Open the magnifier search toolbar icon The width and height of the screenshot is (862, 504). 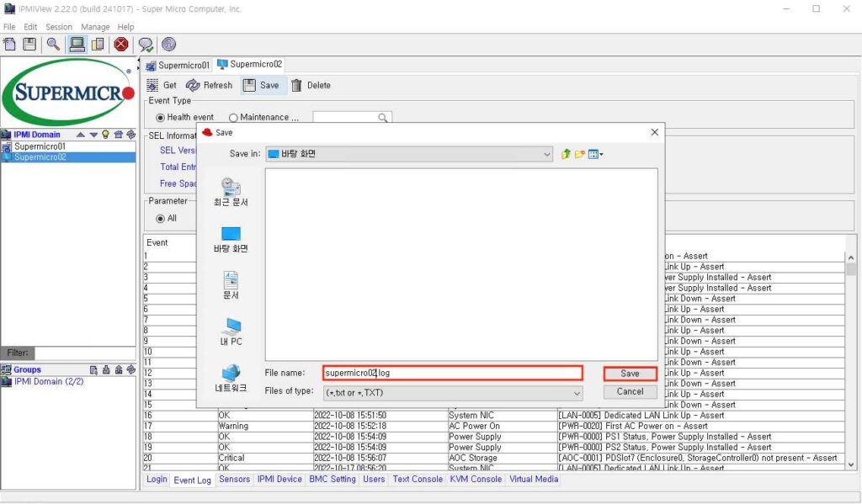tap(53, 44)
